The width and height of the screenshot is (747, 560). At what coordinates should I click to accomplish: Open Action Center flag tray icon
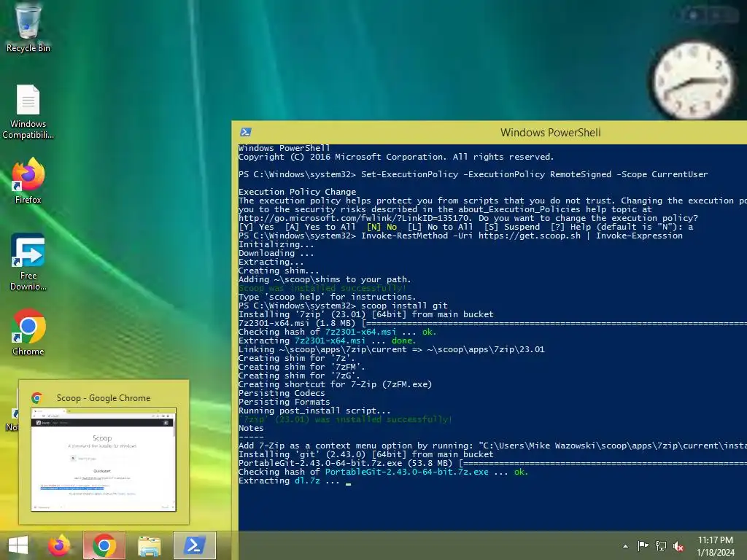643,545
